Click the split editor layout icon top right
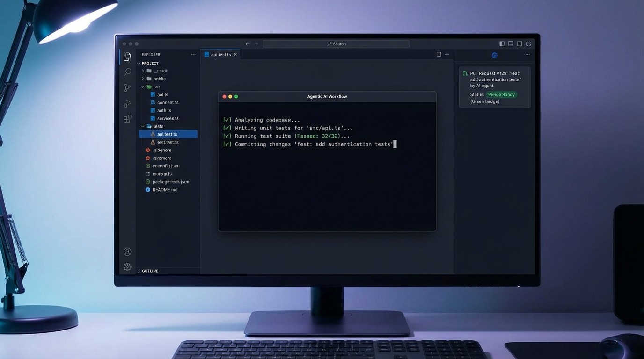The image size is (644, 359). click(x=439, y=54)
